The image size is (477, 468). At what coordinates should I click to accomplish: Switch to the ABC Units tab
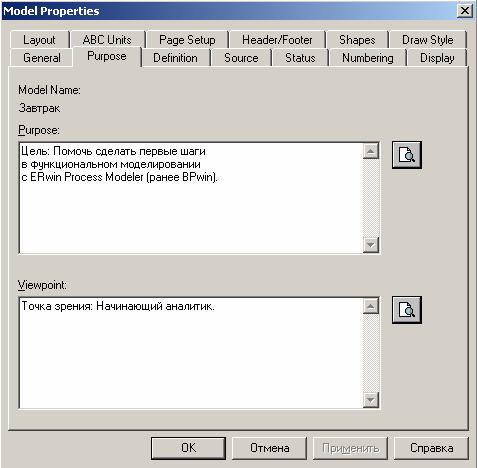(107, 40)
